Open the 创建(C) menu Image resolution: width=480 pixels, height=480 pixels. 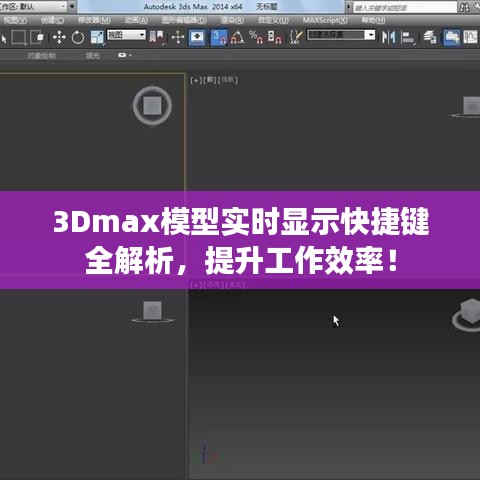click(x=52, y=20)
